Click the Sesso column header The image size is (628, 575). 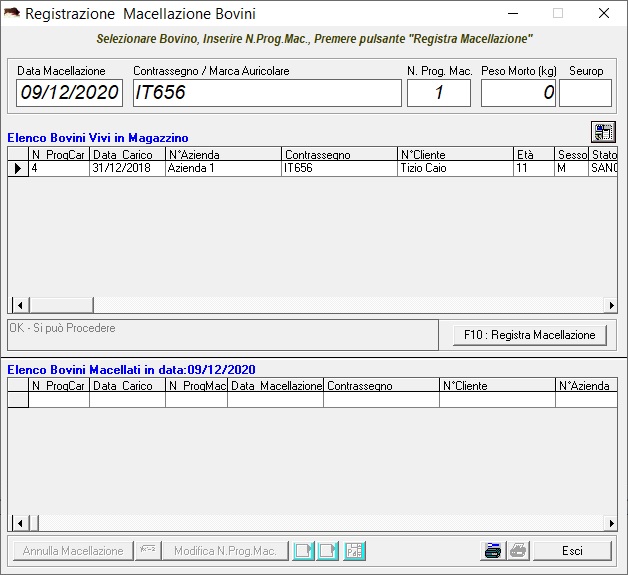coord(572,155)
